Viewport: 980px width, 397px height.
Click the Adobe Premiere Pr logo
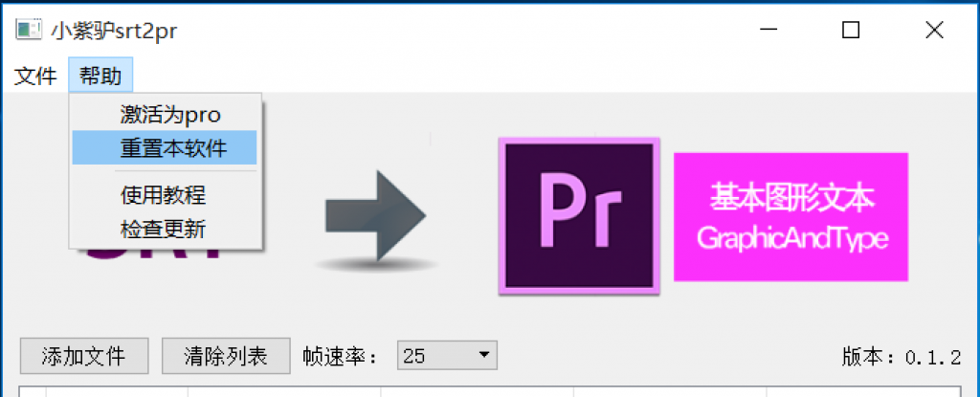[x=579, y=215]
